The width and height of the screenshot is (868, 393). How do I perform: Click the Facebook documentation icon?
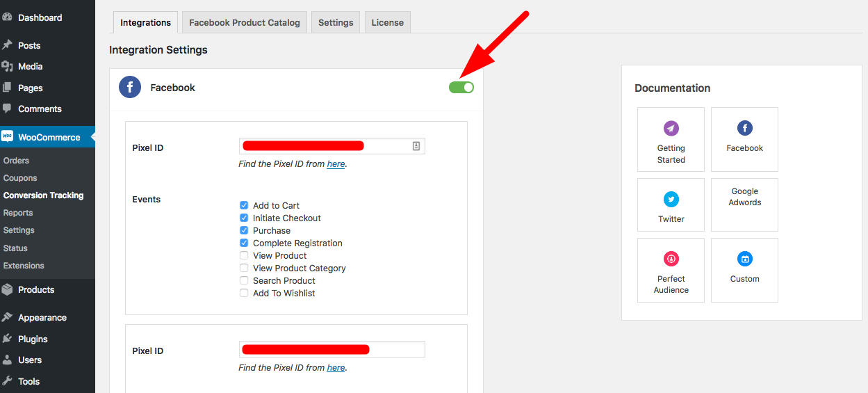pyautogui.click(x=744, y=128)
